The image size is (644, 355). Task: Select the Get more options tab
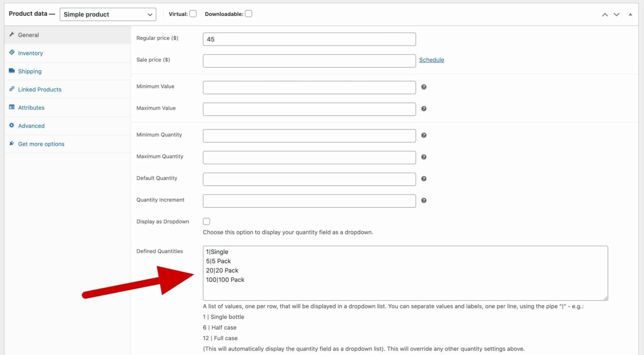pyautogui.click(x=67, y=144)
